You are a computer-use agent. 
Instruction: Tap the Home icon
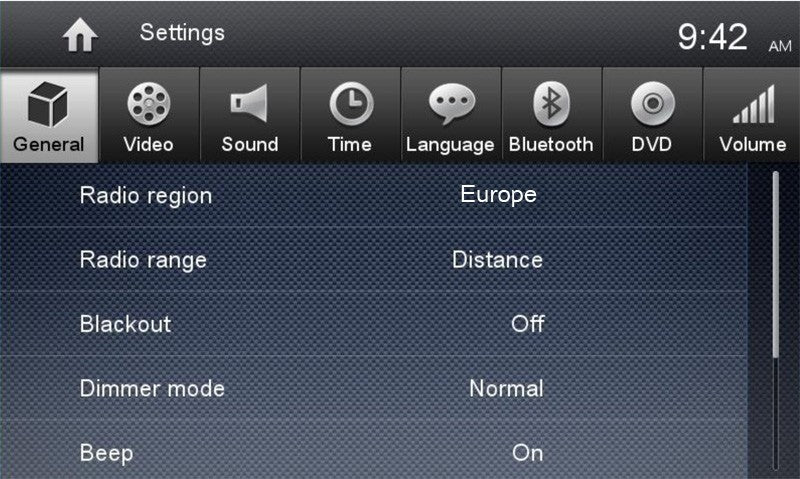pos(79,35)
